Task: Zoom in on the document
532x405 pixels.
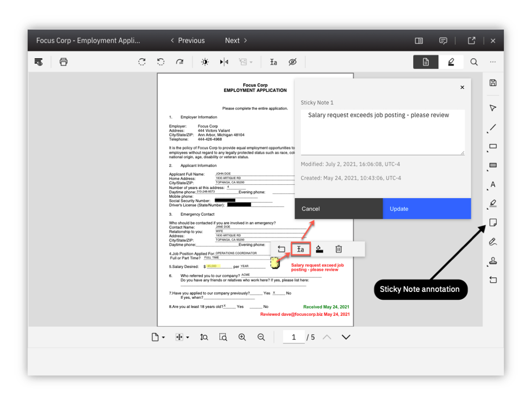Action: pos(242,337)
